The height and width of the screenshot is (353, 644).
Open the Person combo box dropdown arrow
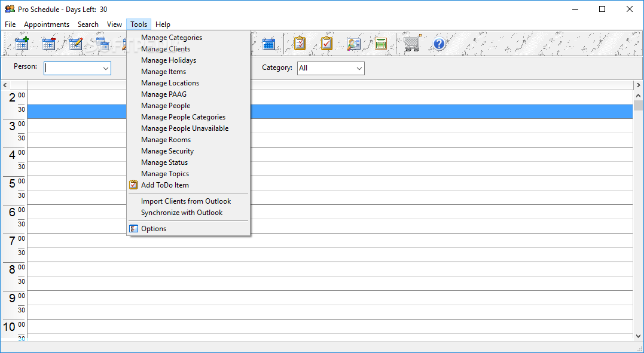coord(106,69)
